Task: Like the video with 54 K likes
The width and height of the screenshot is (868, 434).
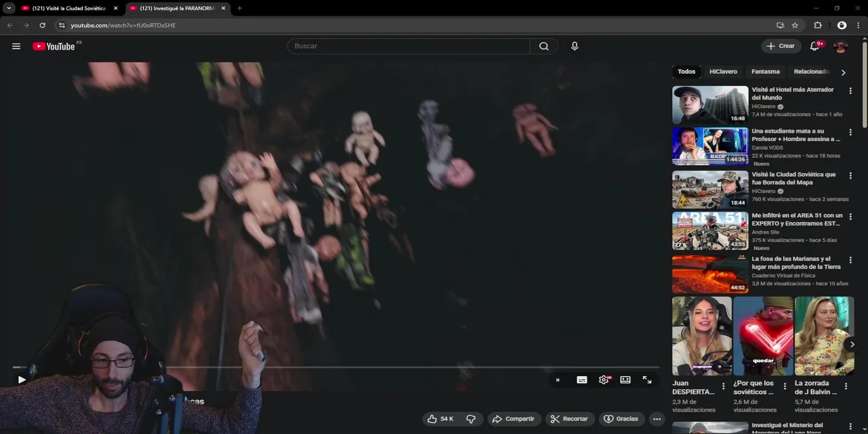Action: pos(441,419)
